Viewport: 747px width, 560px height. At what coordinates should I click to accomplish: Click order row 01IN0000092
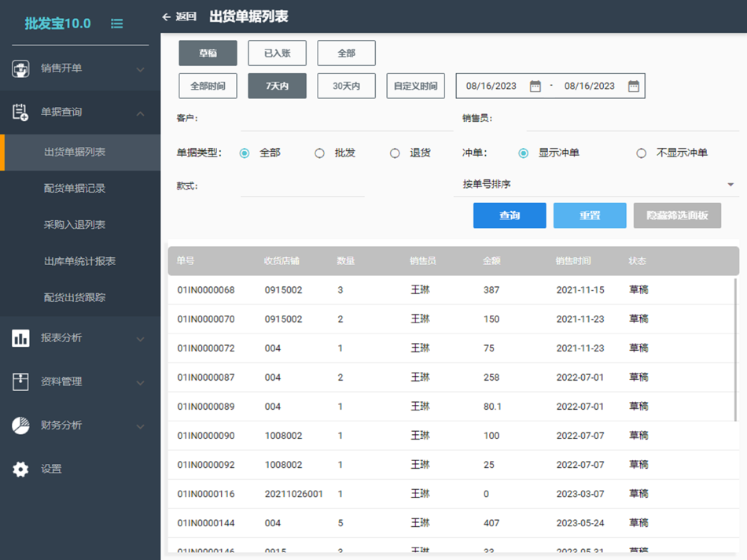point(453,465)
